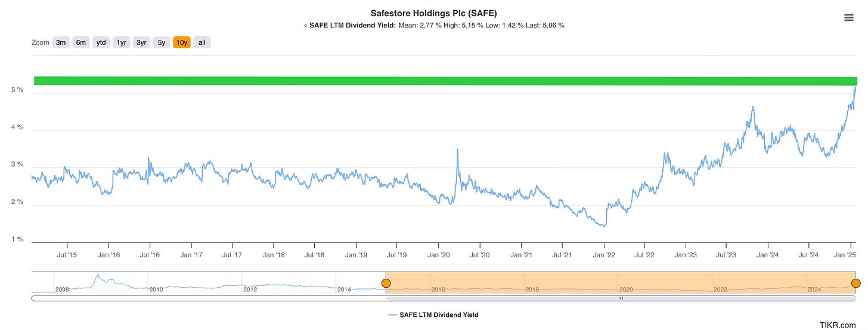Select the 5y zoom range
This screenshot has width=868, height=330.
pyautogui.click(x=162, y=42)
